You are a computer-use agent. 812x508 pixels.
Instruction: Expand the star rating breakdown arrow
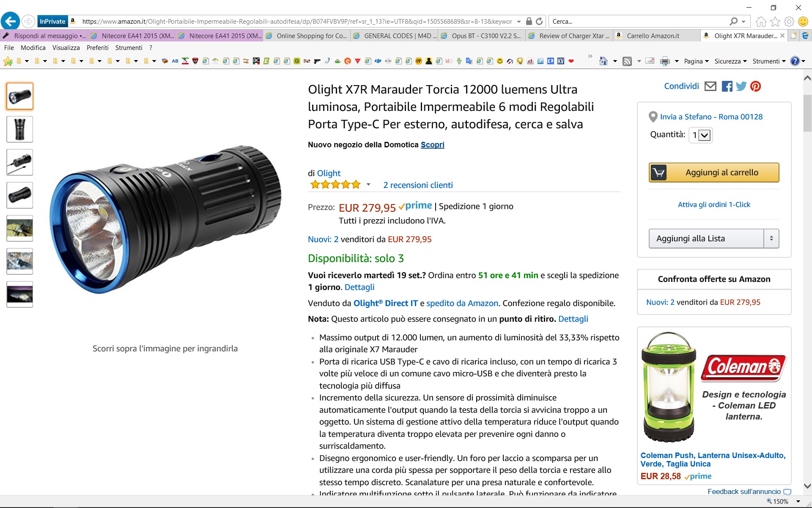tap(368, 185)
